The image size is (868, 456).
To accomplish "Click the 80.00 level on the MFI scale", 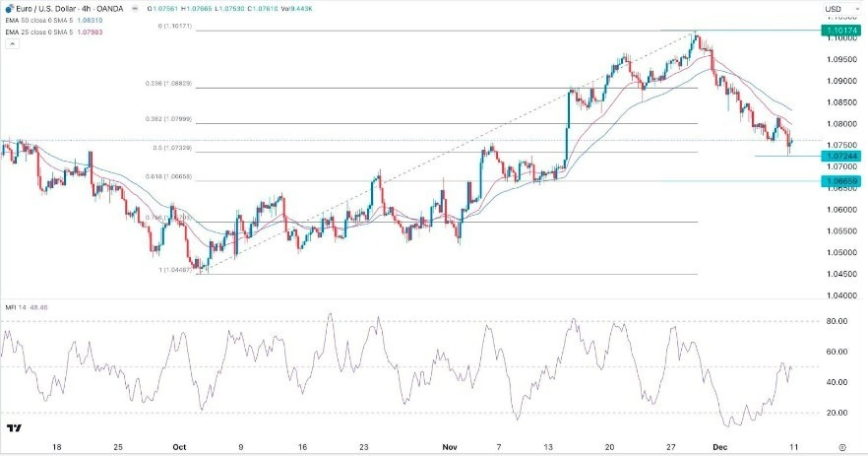I will coord(837,321).
